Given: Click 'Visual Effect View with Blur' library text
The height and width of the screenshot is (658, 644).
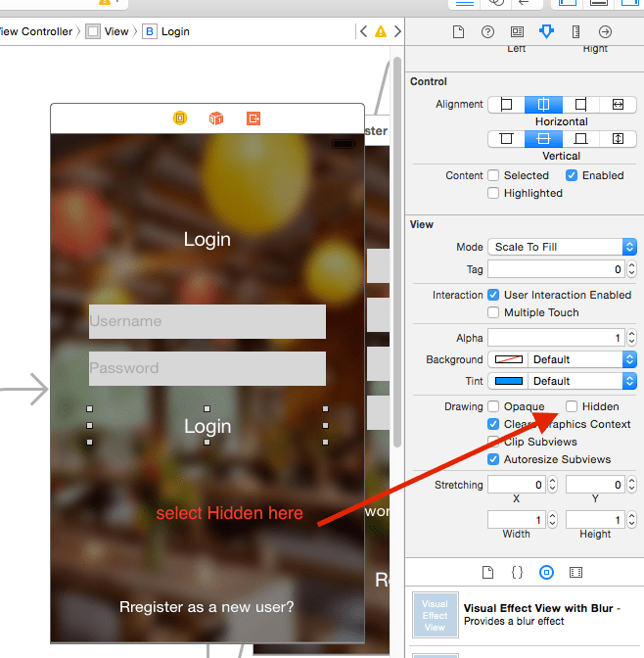Looking at the screenshot, I should (x=538, y=608).
